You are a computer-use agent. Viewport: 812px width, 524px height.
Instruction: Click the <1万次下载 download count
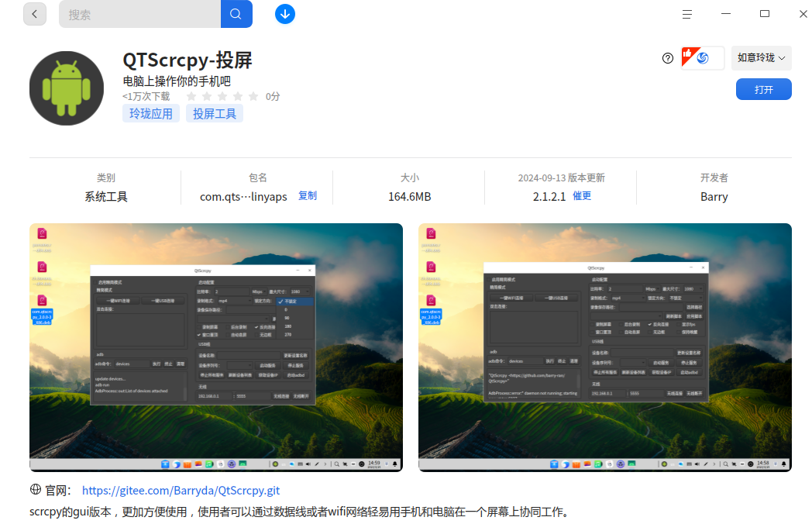146,96
